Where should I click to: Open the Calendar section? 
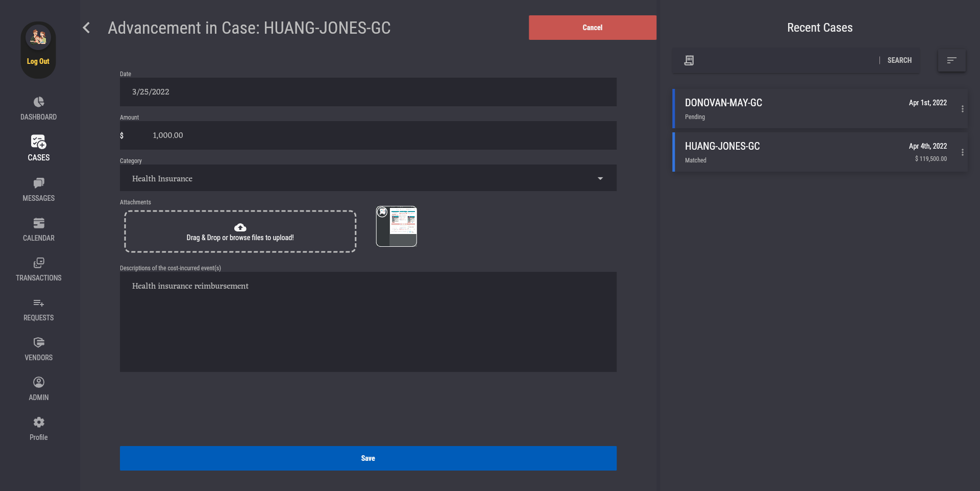pyautogui.click(x=39, y=223)
